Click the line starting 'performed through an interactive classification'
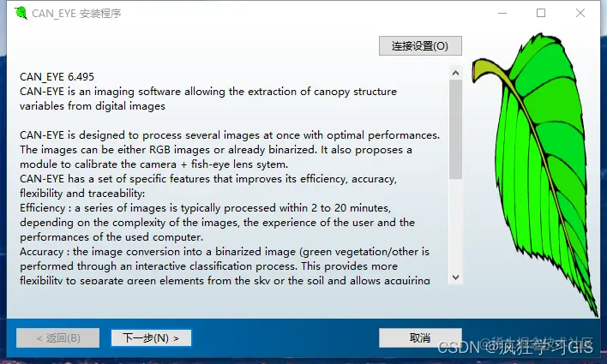 click(208, 266)
